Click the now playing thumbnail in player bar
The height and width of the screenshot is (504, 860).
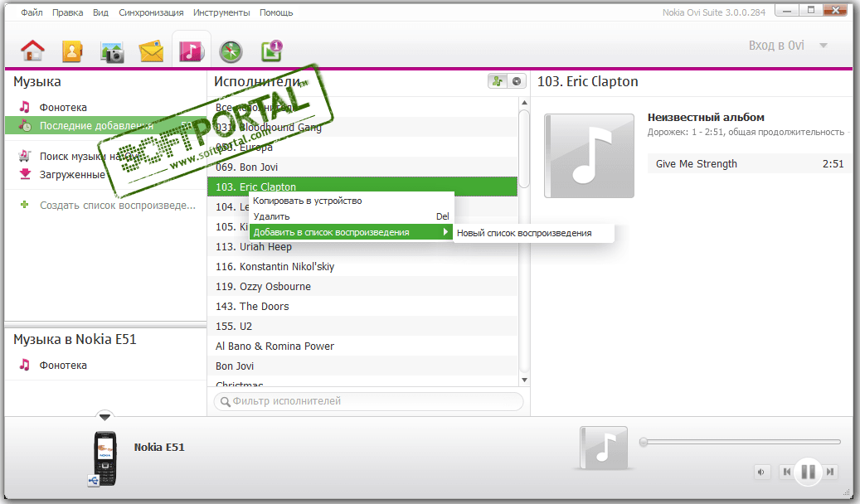(x=603, y=448)
